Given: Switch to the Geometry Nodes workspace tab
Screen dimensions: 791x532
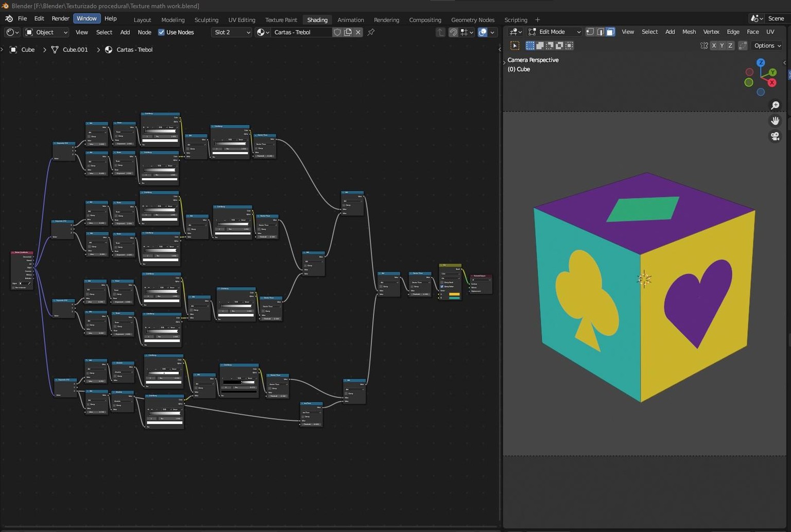Looking at the screenshot, I should [x=473, y=20].
